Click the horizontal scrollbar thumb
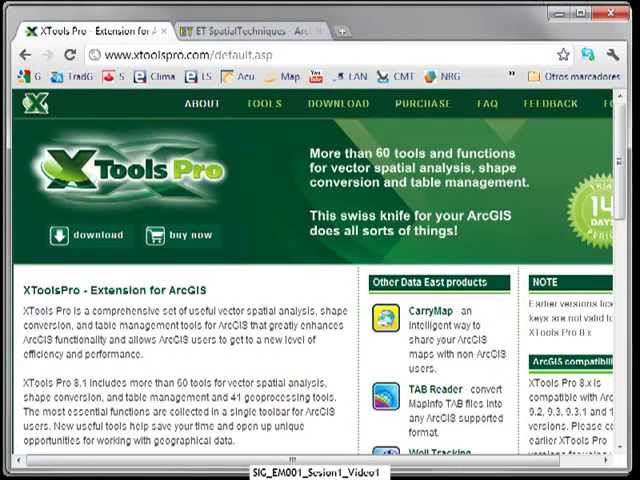 292,460
